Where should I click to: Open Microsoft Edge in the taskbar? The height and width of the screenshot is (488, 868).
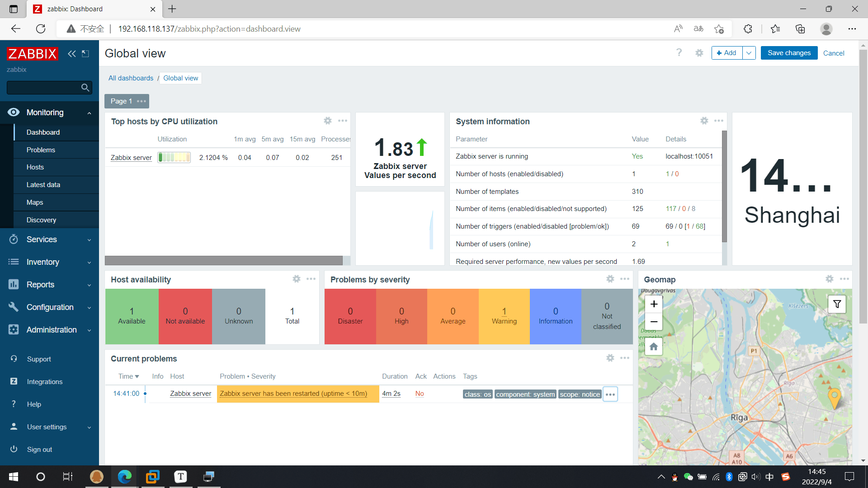(x=124, y=477)
